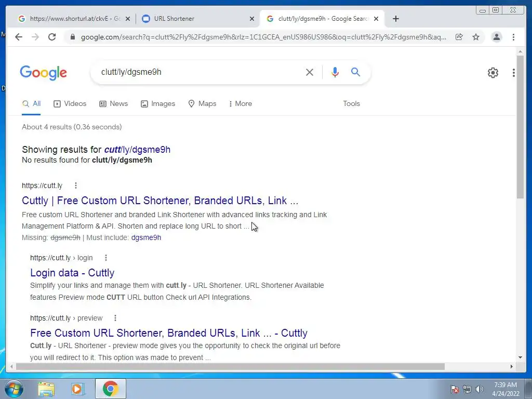Launch Windows Media Player from taskbar

pyautogui.click(x=77, y=389)
